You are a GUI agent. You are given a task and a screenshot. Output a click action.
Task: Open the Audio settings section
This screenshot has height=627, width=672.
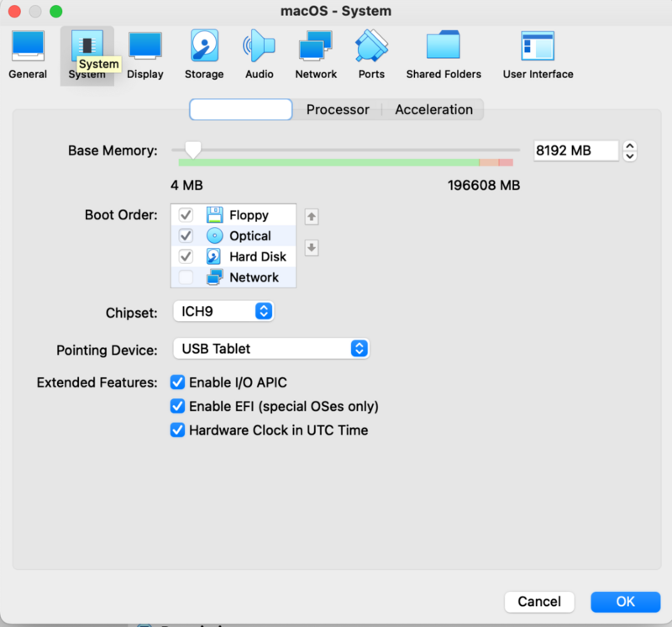click(x=260, y=55)
